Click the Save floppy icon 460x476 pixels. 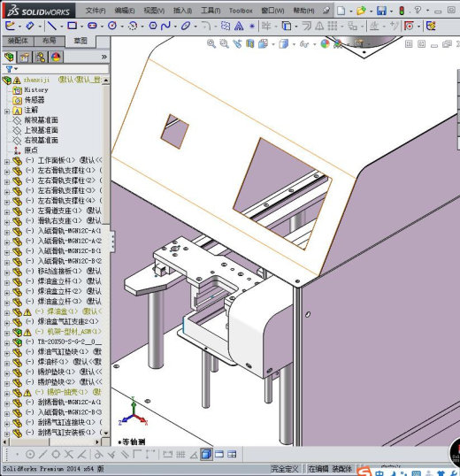point(381,11)
